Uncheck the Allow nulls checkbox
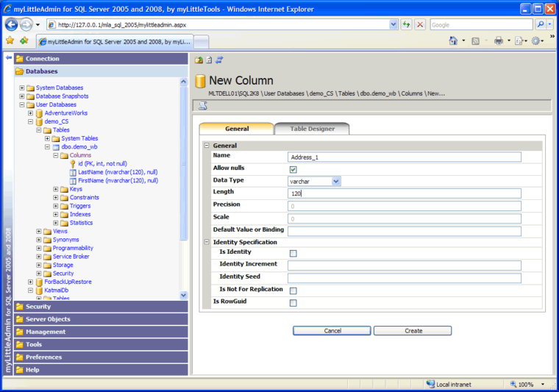Screen dimensions: 559x392 293,170
